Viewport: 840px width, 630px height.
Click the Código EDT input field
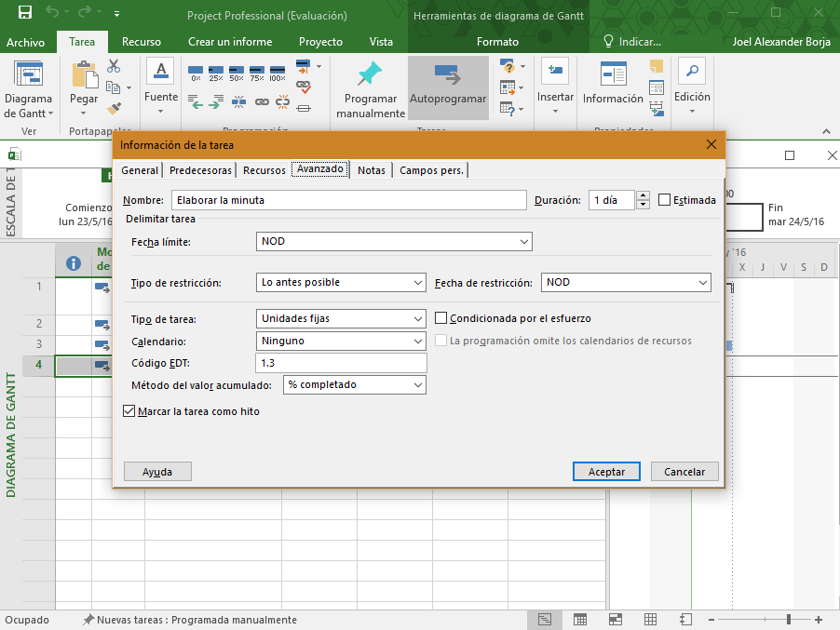341,363
